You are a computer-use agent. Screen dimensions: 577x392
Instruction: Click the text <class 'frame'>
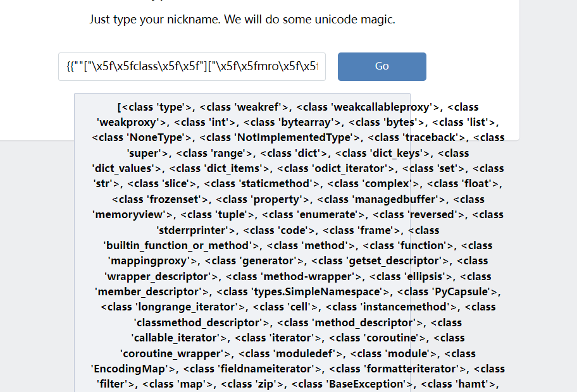[361, 230]
